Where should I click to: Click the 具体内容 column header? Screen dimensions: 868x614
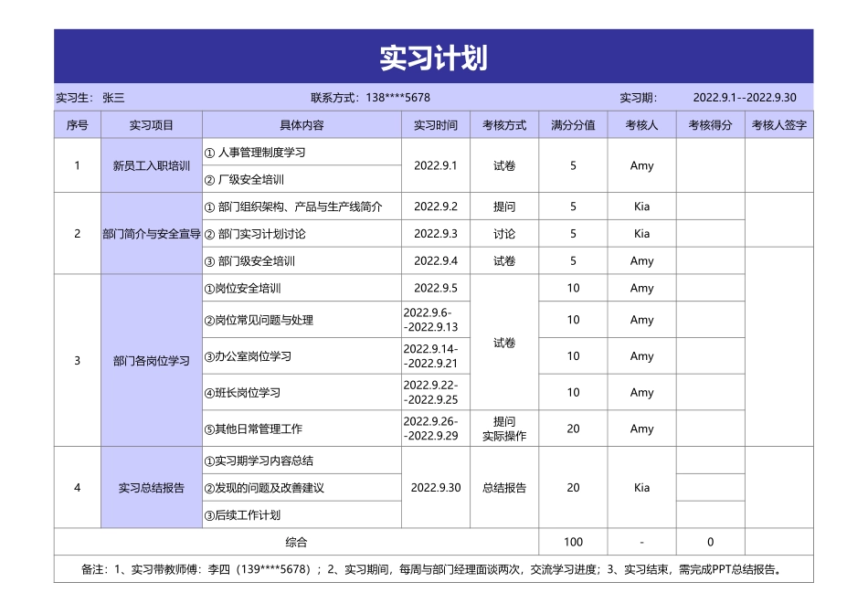pyautogui.click(x=302, y=125)
